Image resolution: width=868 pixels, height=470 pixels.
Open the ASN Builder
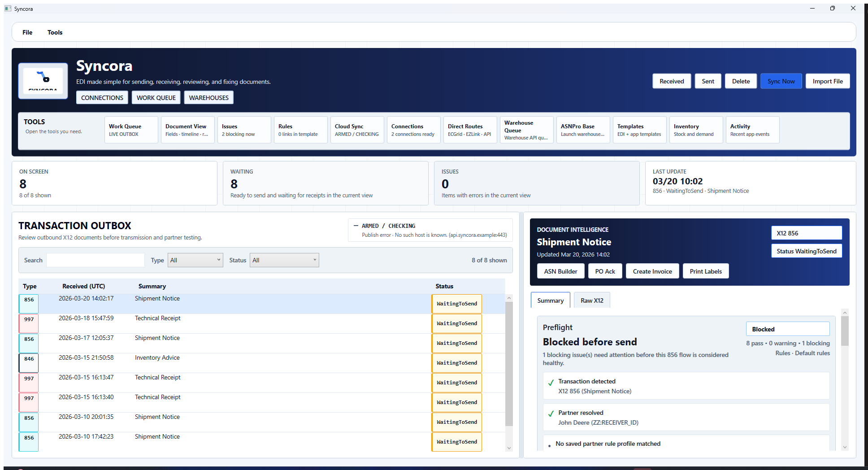click(560, 271)
